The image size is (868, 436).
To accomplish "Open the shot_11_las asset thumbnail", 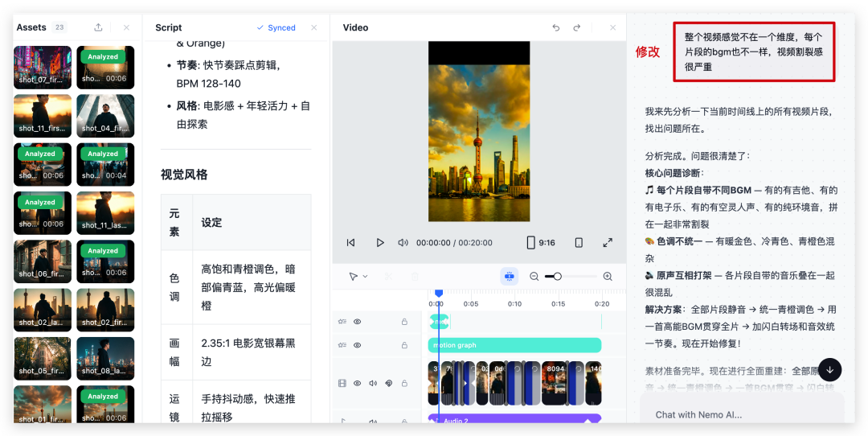I will [105, 213].
